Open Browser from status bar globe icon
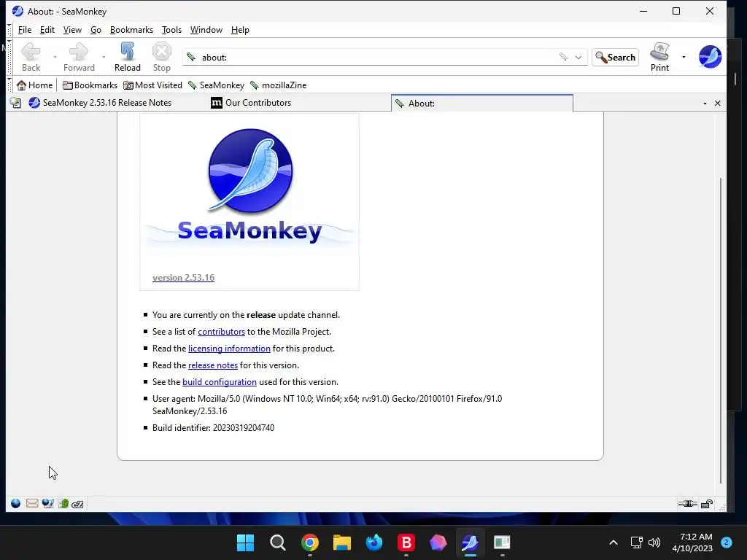The width and height of the screenshot is (747, 560). tap(15, 503)
